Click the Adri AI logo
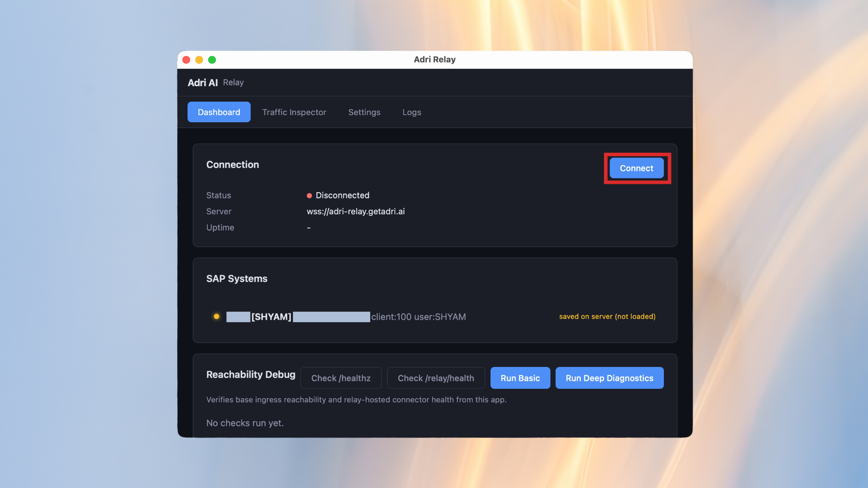This screenshot has height=488, width=868. (x=203, y=82)
